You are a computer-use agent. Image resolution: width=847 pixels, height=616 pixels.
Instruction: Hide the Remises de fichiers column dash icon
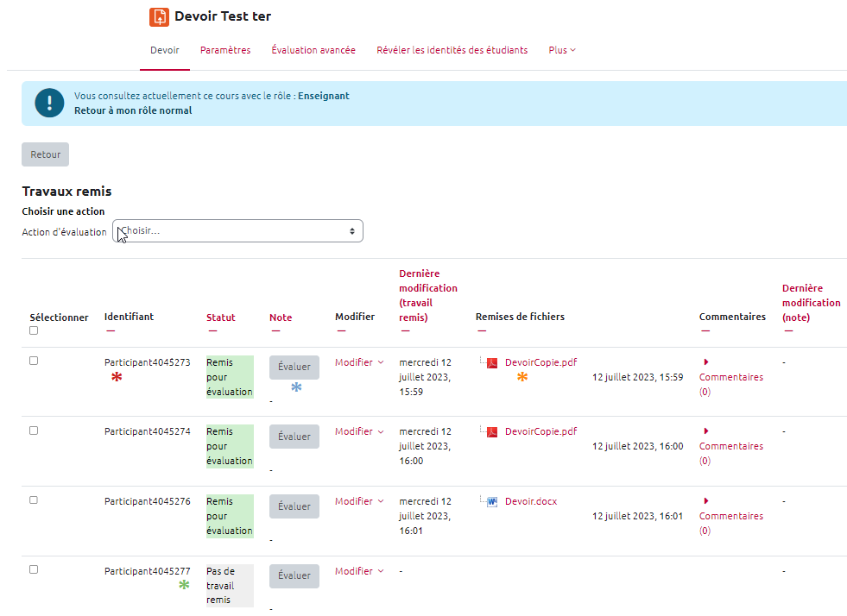[x=481, y=330]
